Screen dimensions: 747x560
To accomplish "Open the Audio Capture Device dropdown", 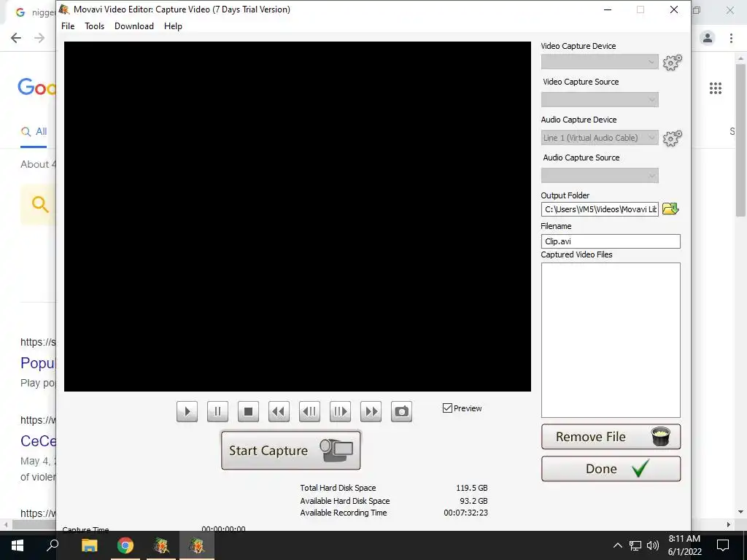I will (x=600, y=138).
